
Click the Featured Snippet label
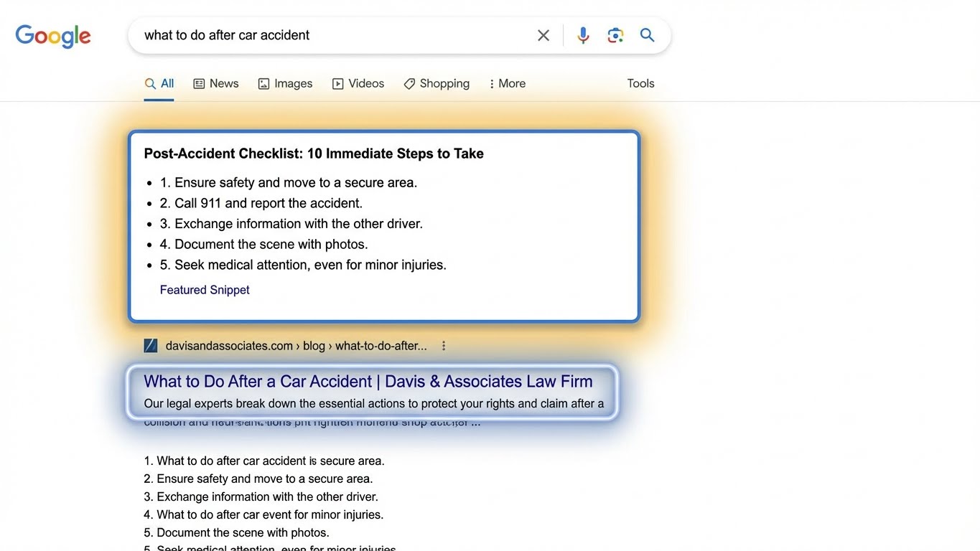point(205,289)
